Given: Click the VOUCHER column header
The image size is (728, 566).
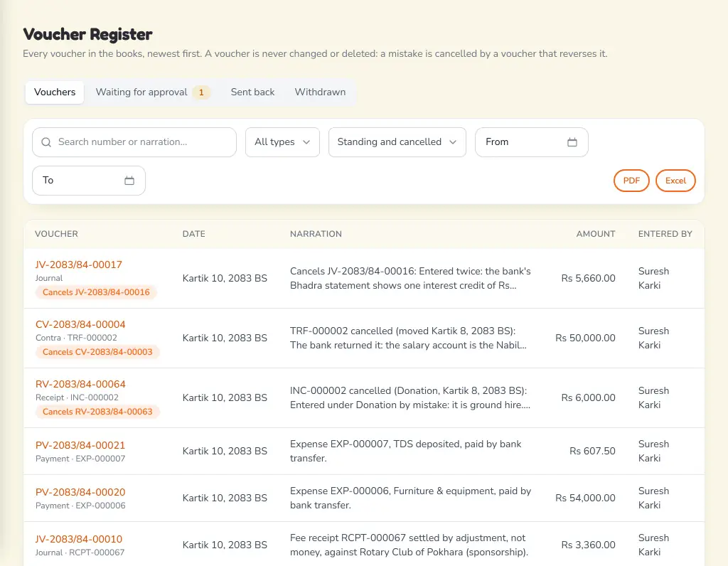Looking at the screenshot, I should point(56,234).
